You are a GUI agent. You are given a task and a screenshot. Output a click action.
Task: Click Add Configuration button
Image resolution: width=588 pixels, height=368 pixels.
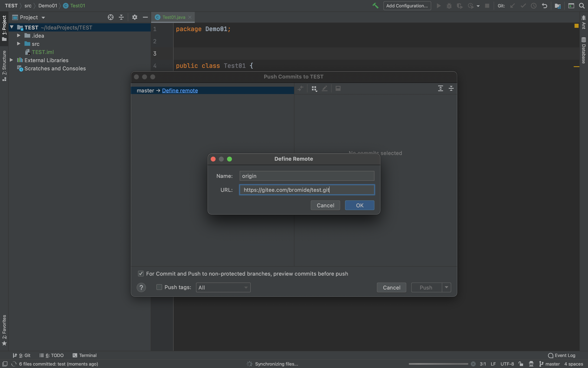407,6
